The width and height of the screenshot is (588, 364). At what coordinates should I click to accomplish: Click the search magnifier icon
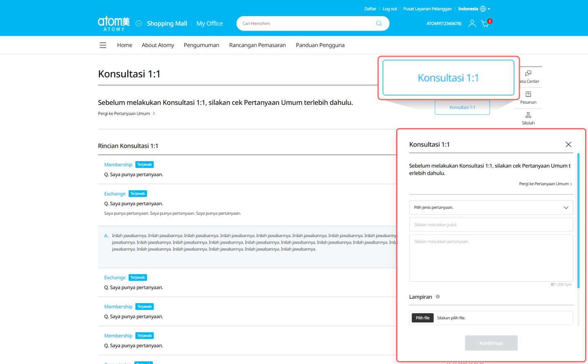coord(379,24)
